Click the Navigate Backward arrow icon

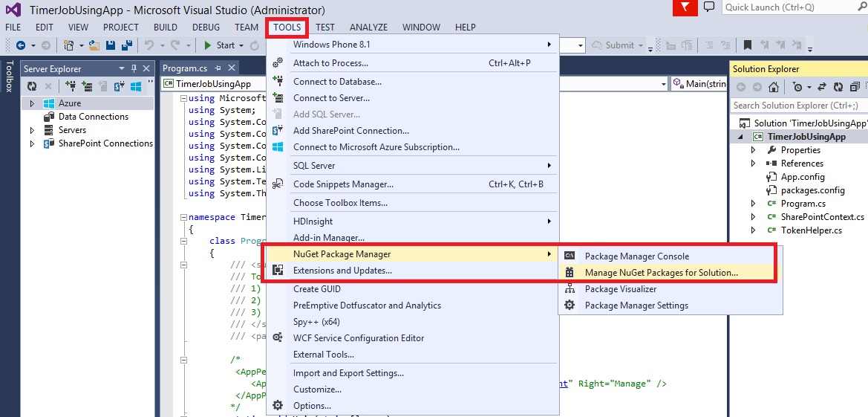(x=21, y=45)
